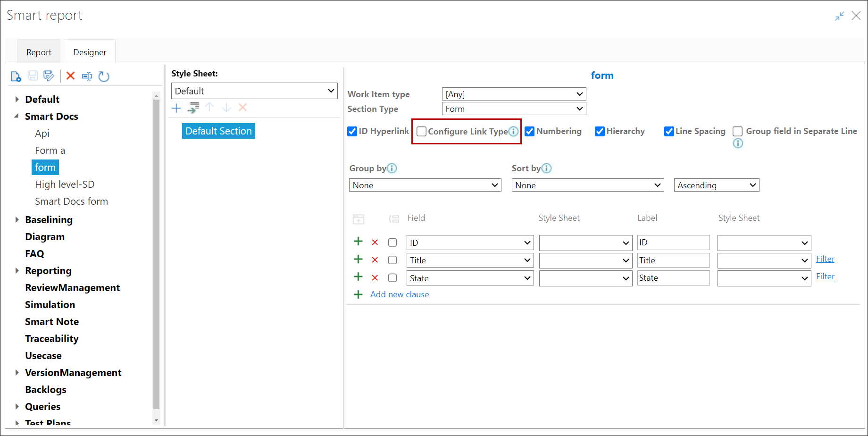Image resolution: width=868 pixels, height=436 pixels.
Task: Switch to the Report tab
Action: tap(39, 52)
